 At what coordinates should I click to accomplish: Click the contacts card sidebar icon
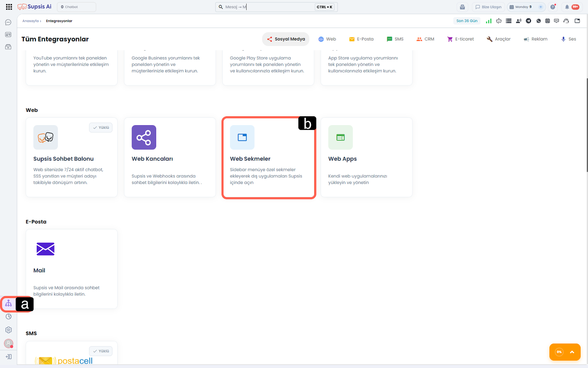click(x=8, y=35)
